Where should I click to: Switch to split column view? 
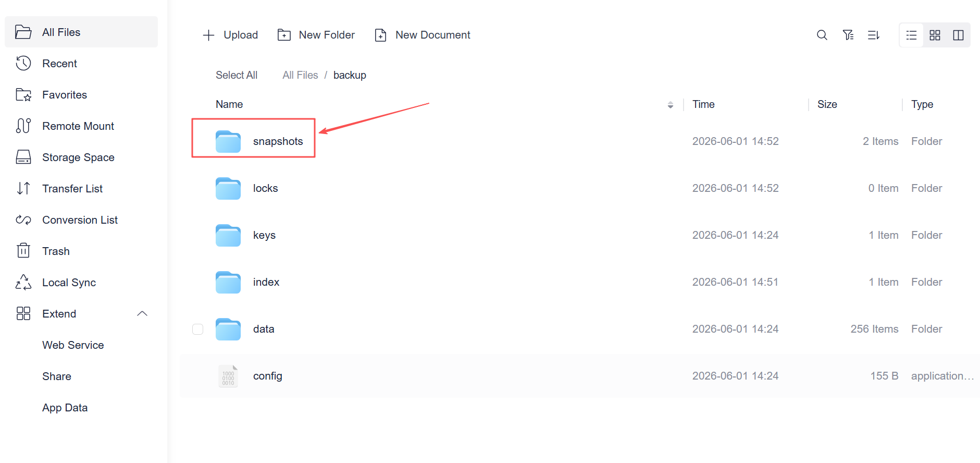pyautogui.click(x=958, y=35)
